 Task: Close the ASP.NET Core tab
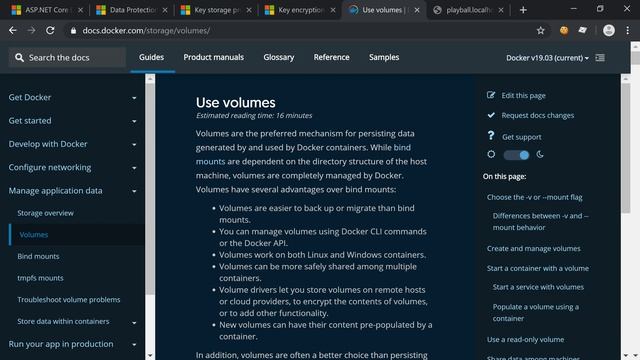tap(80, 10)
